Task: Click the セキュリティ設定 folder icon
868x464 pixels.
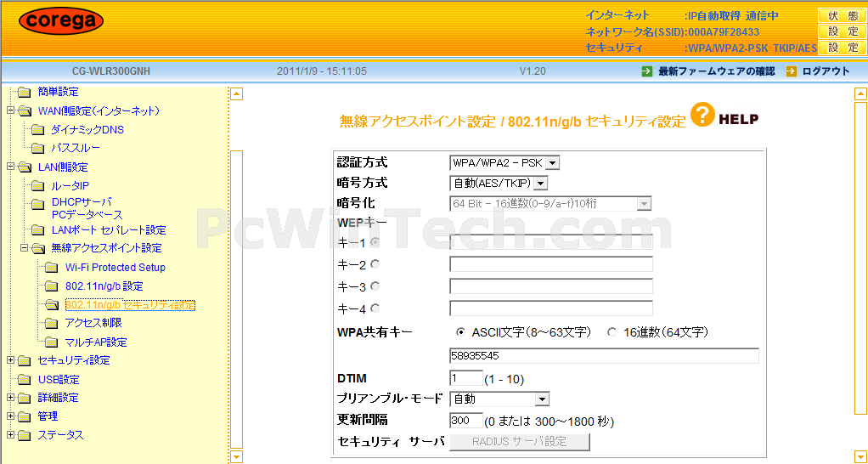Action: click(24, 360)
